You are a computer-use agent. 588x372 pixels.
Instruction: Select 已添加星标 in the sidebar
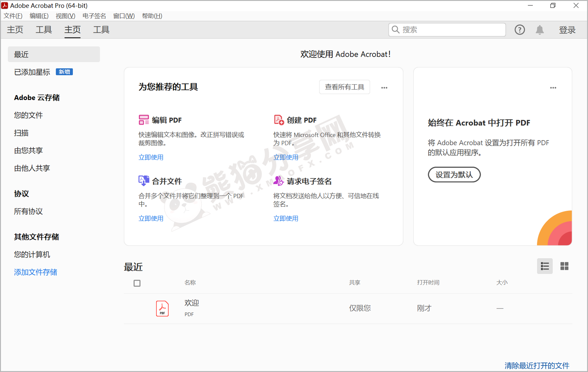pos(32,72)
